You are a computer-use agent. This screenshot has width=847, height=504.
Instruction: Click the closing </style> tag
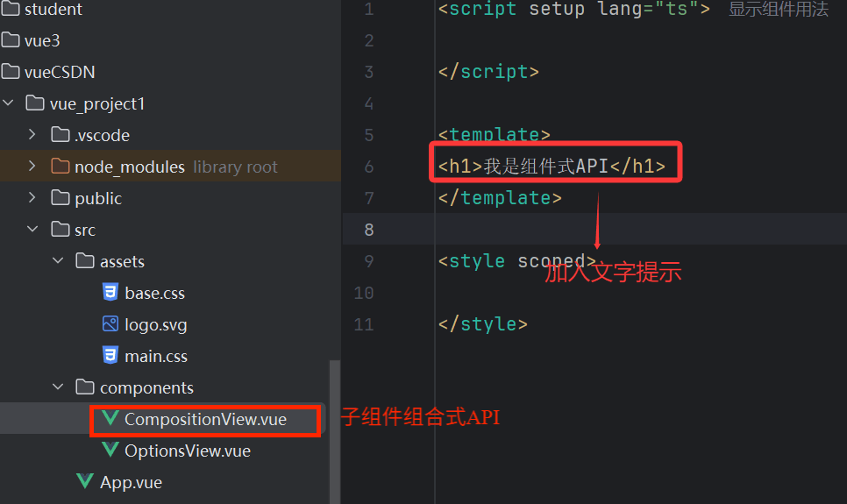tap(482, 324)
